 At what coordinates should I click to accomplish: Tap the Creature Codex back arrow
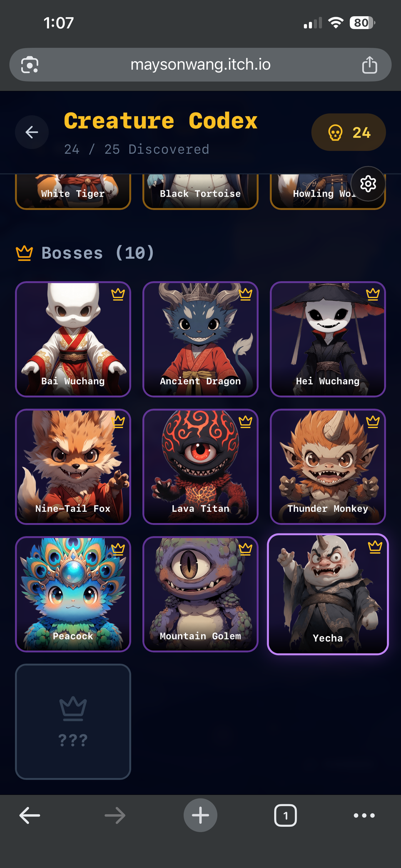32,132
